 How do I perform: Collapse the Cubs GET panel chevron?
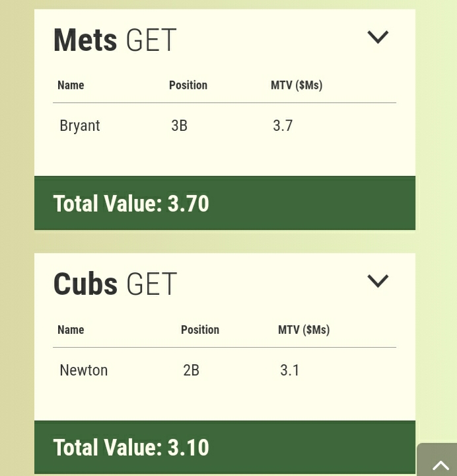(x=378, y=281)
